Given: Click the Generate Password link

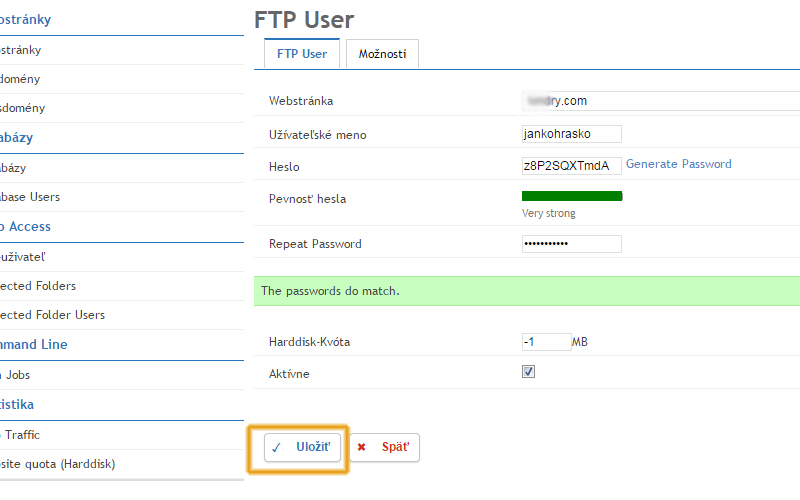Looking at the screenshot, I should (679, 164).
